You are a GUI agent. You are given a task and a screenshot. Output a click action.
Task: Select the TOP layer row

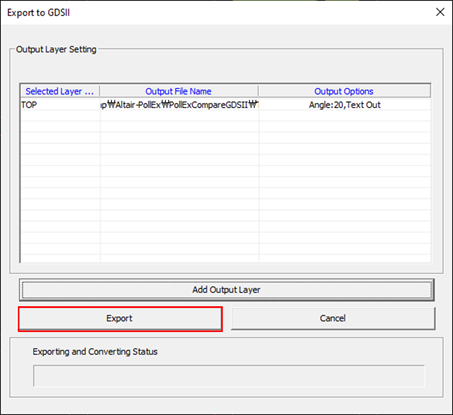click(225, 105)
